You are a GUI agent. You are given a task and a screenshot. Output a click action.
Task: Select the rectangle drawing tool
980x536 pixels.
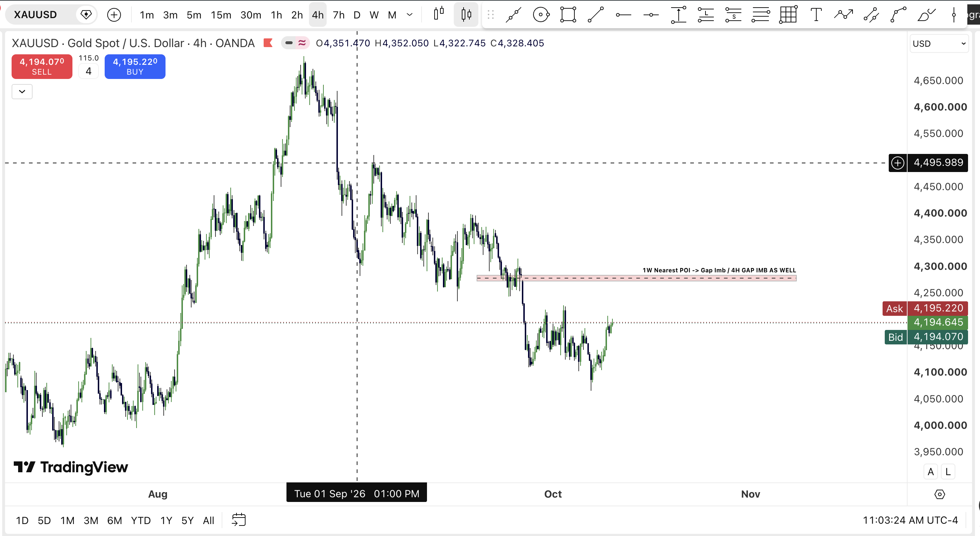pyautogui.click(x=568, y=15)
